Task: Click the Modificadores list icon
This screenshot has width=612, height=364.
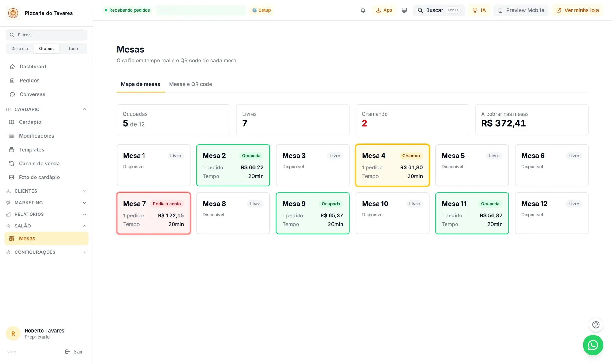Action: 12,136
